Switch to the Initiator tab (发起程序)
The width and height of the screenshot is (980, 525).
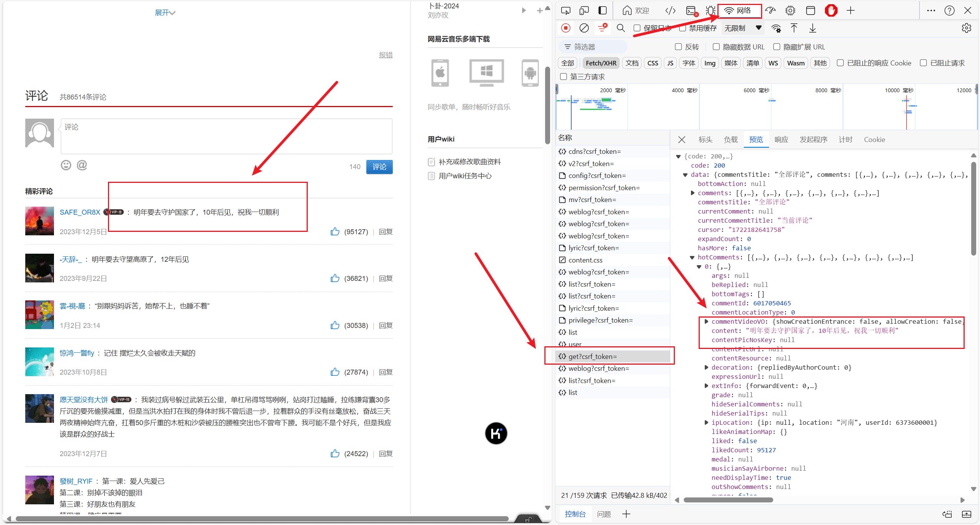[813, 140]
